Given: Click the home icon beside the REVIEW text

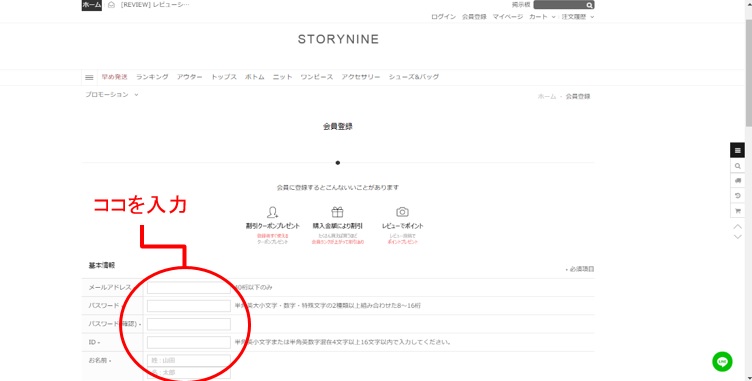Looking at the screenshot, I should tap(111, 5).
